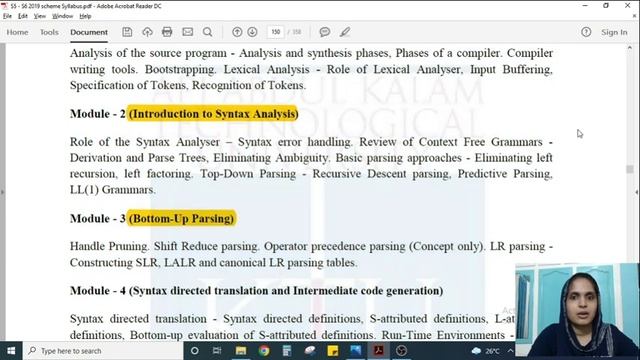Click the Module - 4 heading
This screenshot has width=640, height=360.
pos(256,291)
